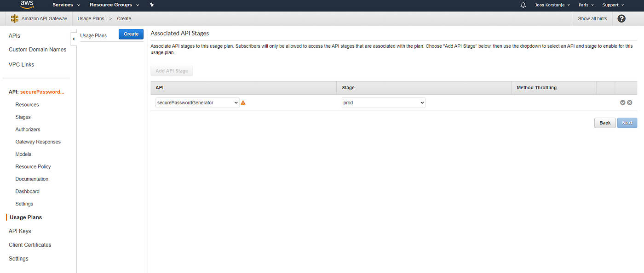Open Documentation under the API

pyautogui.click(x=32, y=179)
